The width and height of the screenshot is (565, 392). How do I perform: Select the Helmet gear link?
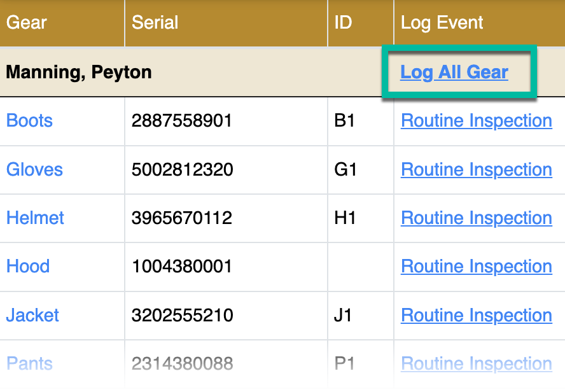coord(35,218)
